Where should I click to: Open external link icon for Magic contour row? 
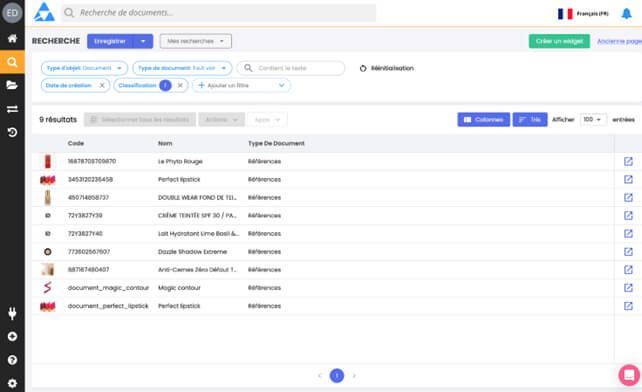pos(628,288)
